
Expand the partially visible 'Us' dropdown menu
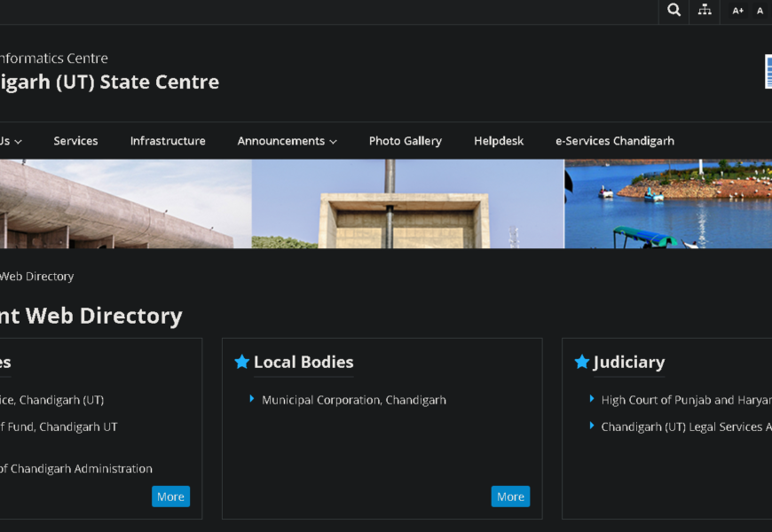pyautogui.click(x=11, y=141)
